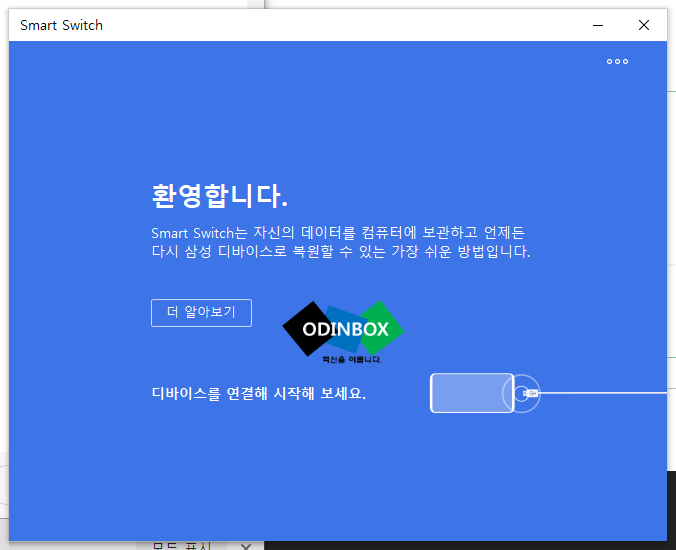
Task: Close the tab behind the Smart Switch window
Action: [x=246, y=546]
